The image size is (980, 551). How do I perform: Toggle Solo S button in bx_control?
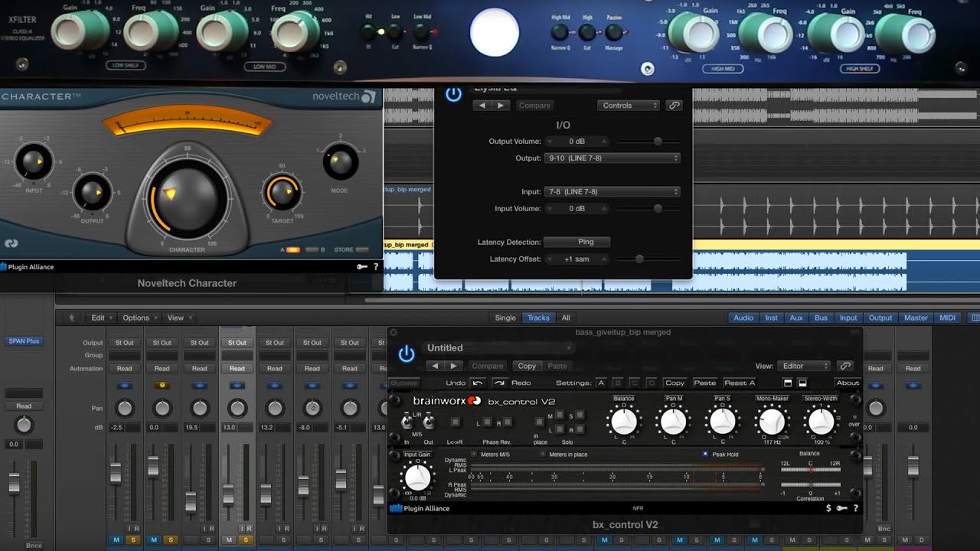point(580,414)
